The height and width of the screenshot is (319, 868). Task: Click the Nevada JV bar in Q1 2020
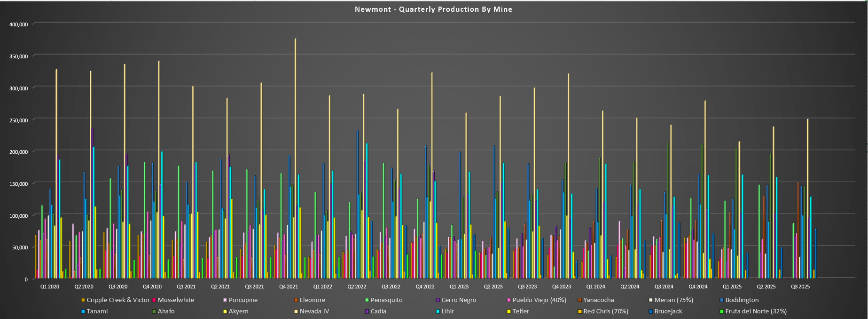click(56, 174)
